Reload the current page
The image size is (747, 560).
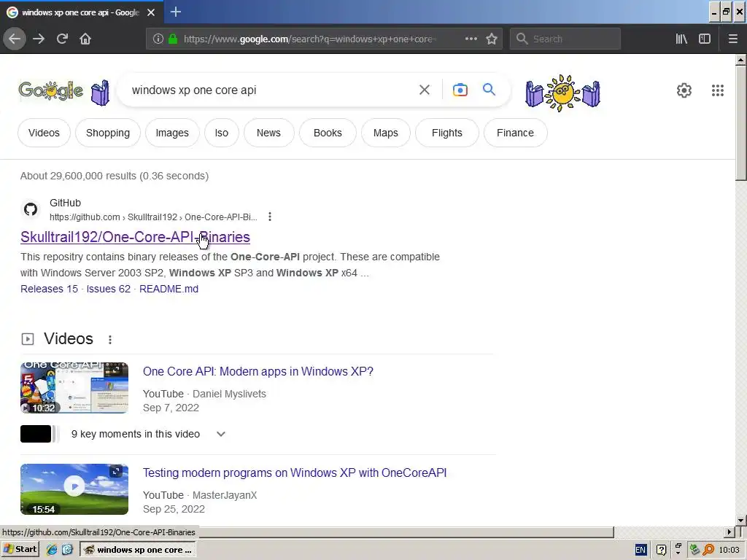pos(62,39)
